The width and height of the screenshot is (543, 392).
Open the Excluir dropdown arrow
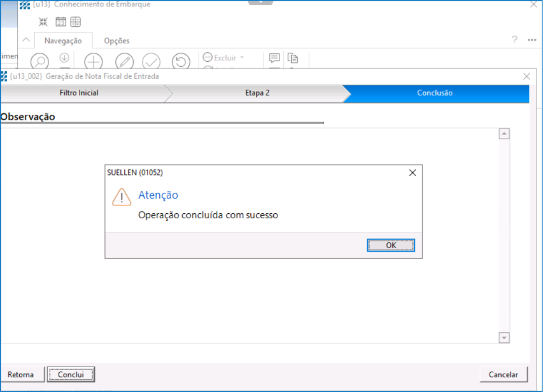point(242,58)
